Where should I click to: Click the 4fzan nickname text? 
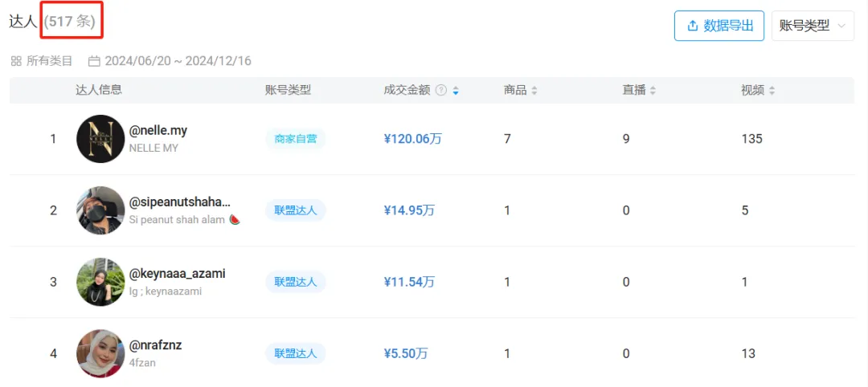141,363
